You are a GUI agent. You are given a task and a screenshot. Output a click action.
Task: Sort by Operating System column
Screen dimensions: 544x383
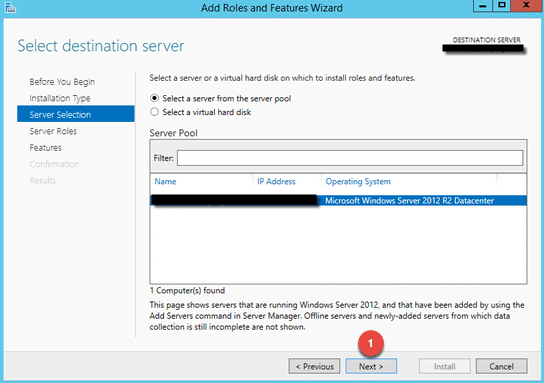(358, 181)
